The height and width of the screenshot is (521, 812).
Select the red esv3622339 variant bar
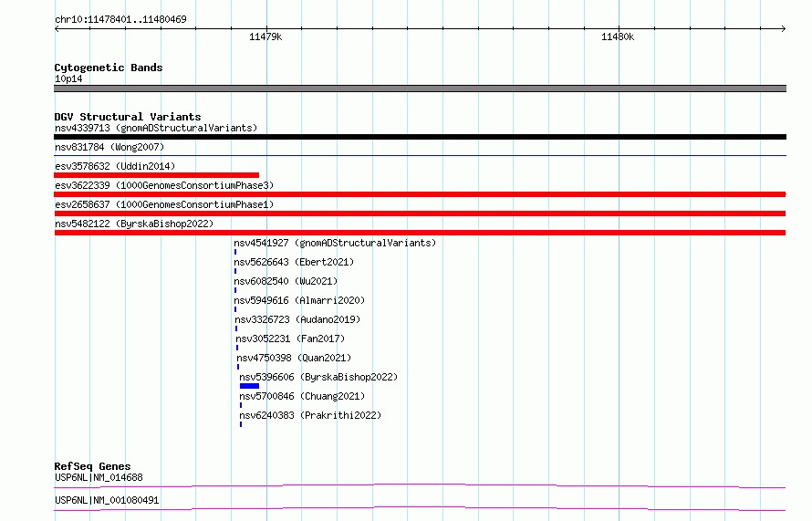pos(420,194)
